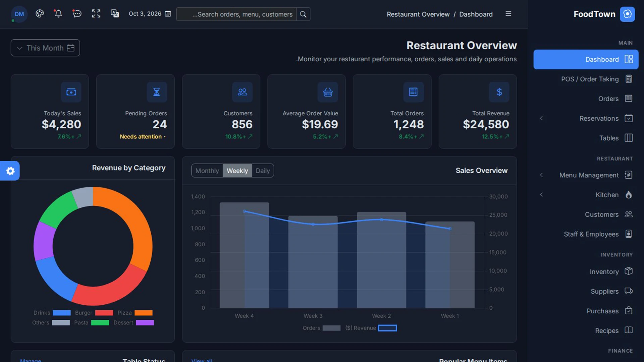Click the Recipes book icon

coord(629,330)
